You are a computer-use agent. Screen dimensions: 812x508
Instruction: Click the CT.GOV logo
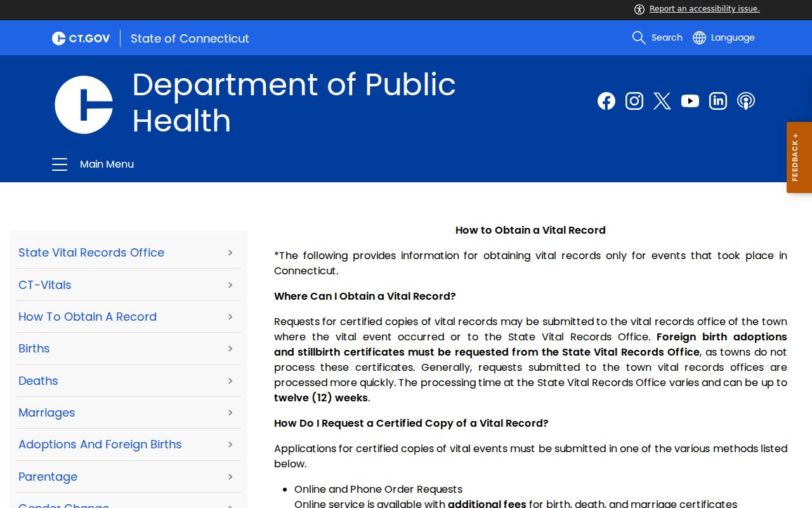tap(81, 38)
